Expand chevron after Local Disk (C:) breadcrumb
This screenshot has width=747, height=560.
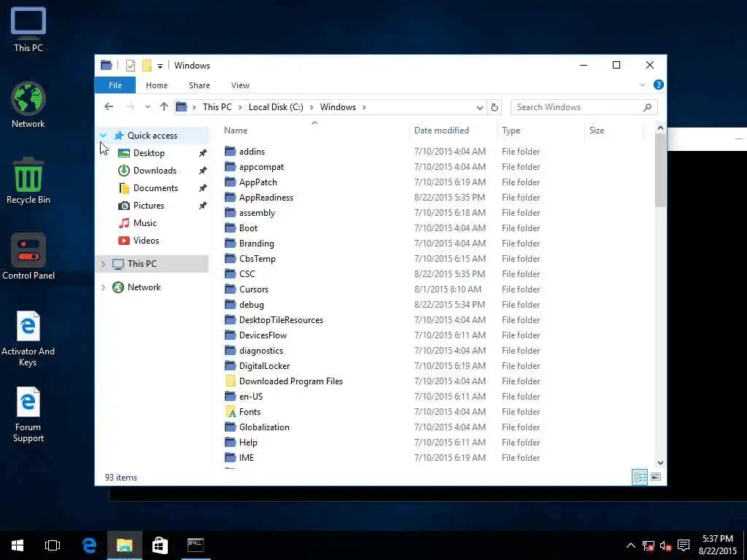click(x=311, y=107)
